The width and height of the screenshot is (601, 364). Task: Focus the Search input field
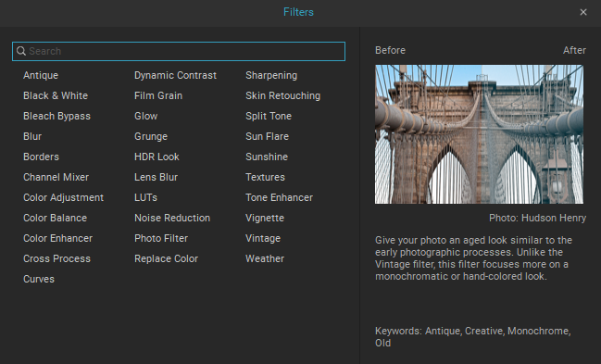click(179, 51)
